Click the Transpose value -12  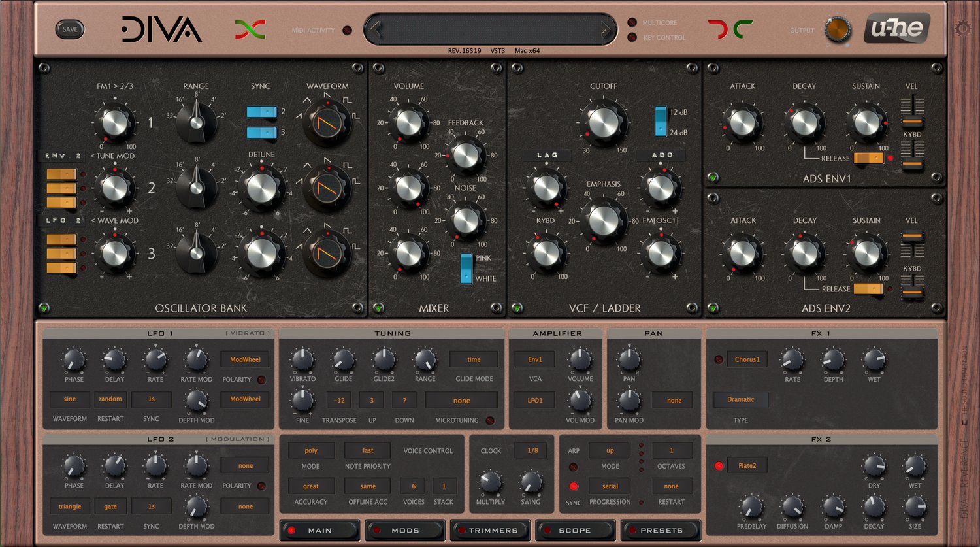[x=339, y=401]
